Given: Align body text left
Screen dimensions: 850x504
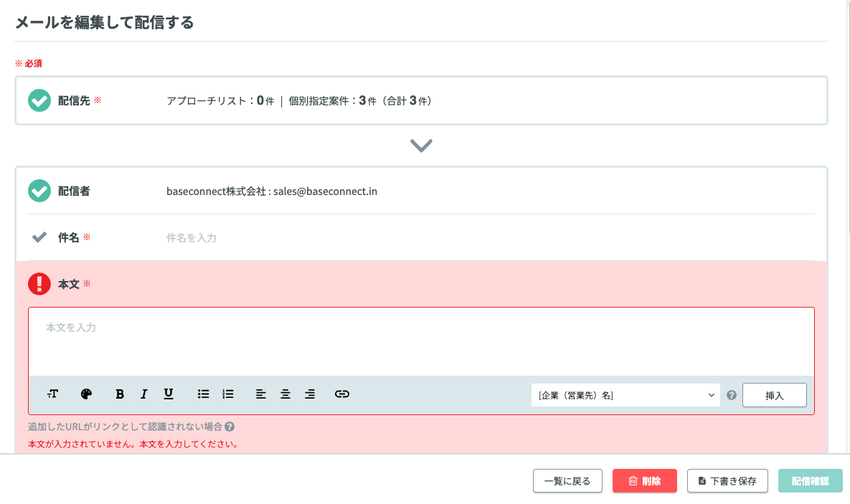Looking at the screenshot, I should tap(261, 394).
